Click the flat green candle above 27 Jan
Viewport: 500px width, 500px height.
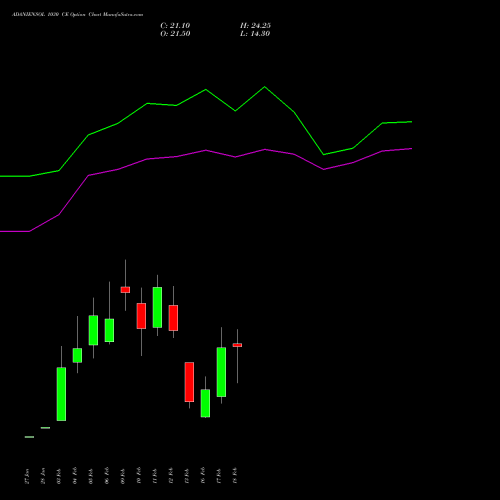tap(29, 437)
